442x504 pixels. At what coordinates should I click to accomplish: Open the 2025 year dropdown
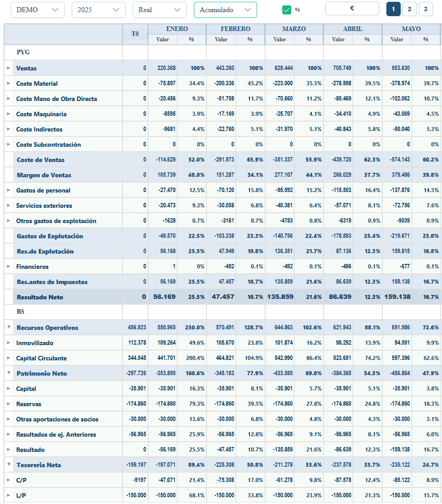click(x=98, y=10)
